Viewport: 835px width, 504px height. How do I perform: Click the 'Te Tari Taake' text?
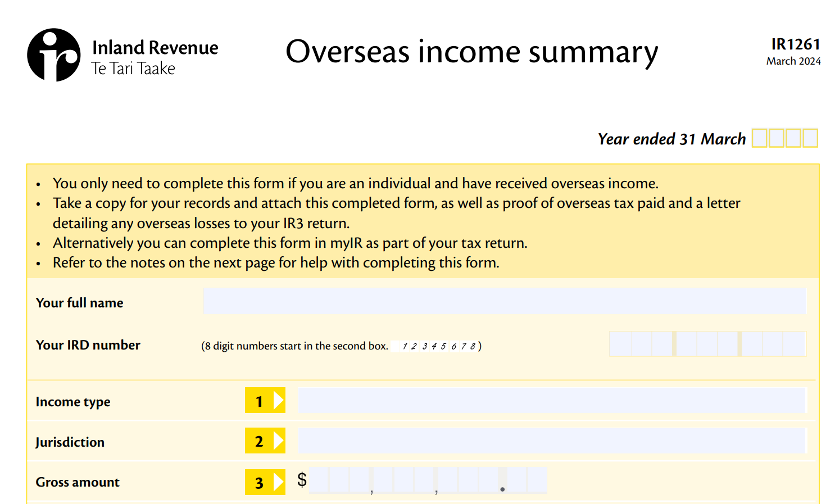133,69
